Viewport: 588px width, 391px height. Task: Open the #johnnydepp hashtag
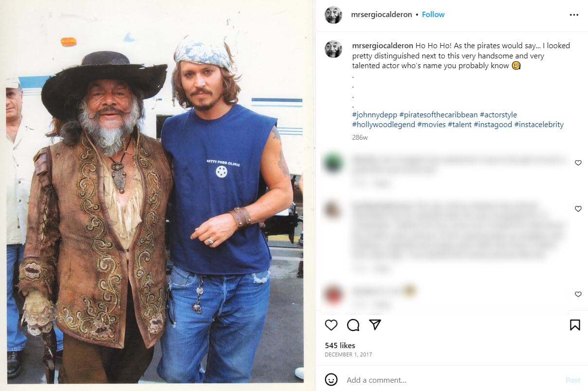(368, 114)
